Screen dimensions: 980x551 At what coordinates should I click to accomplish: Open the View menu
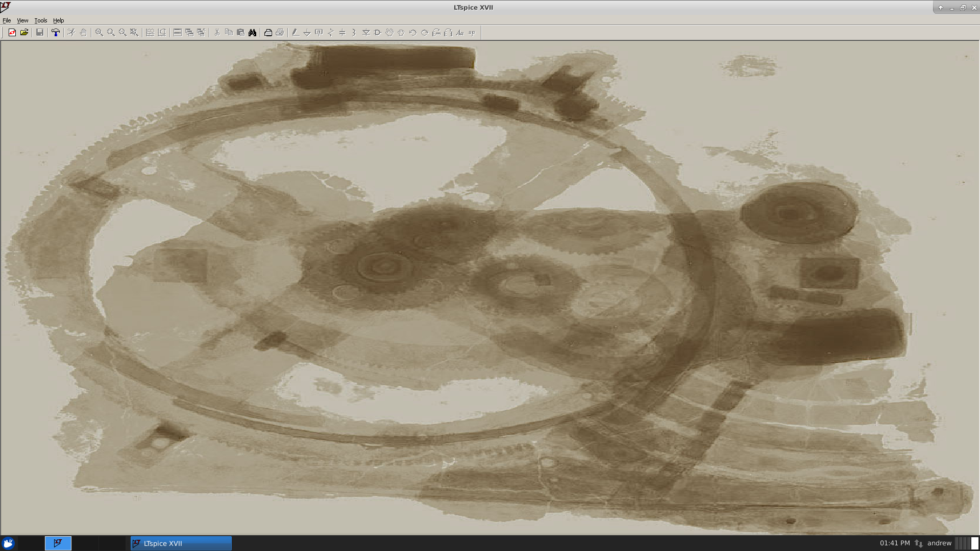click(22, 20)
